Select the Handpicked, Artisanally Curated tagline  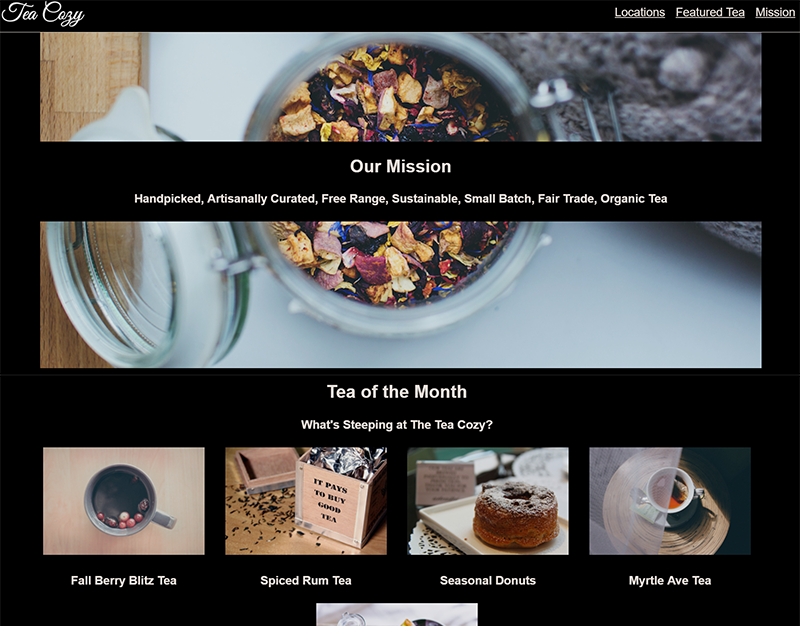coord(401,198)
